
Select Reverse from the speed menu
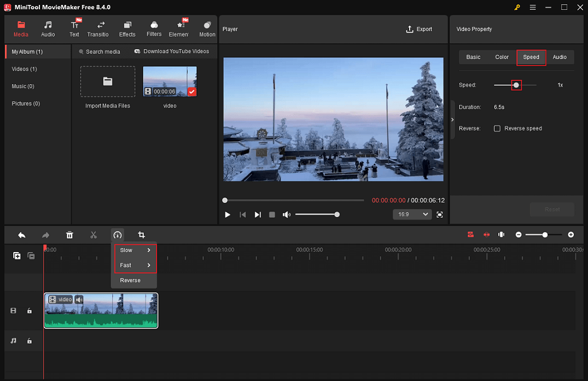(131, 280)
